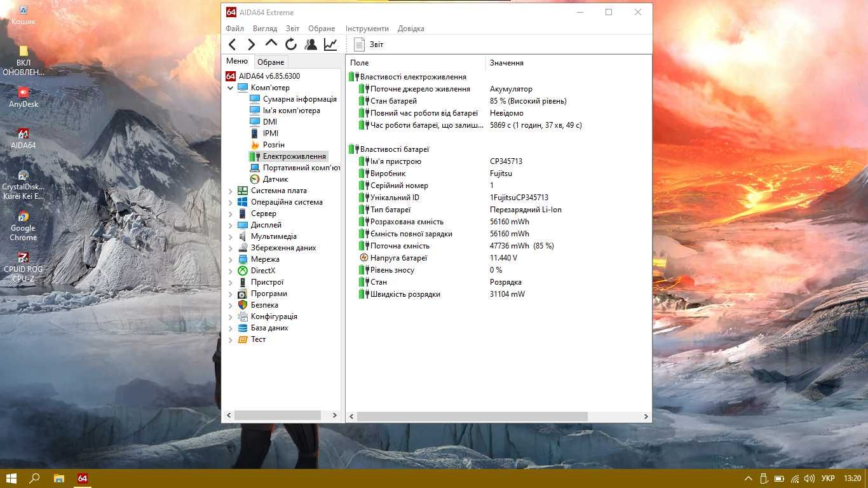Screen dimensions: 868x488
Task: Select the Виробник Fujitsu row
Action: (499, 173)
